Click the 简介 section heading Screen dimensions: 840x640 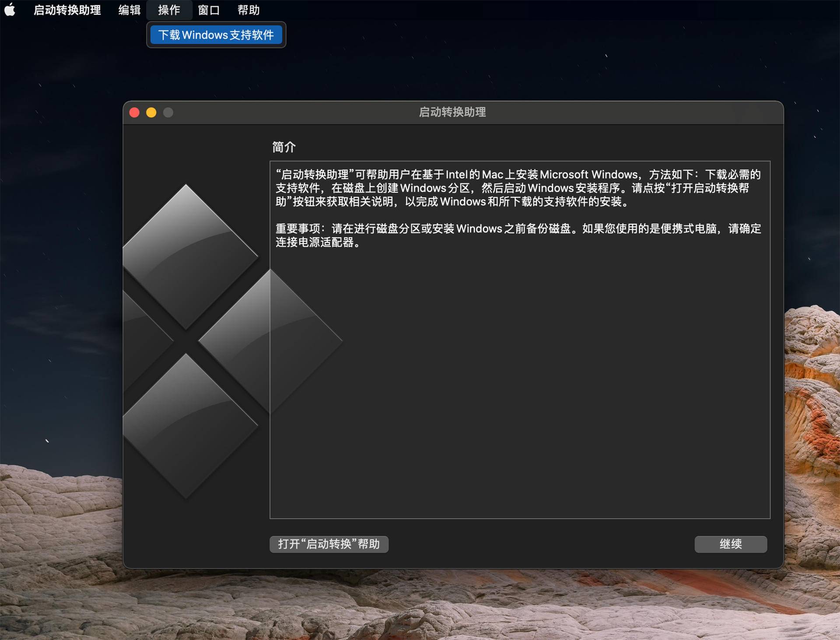coord(283,147)
